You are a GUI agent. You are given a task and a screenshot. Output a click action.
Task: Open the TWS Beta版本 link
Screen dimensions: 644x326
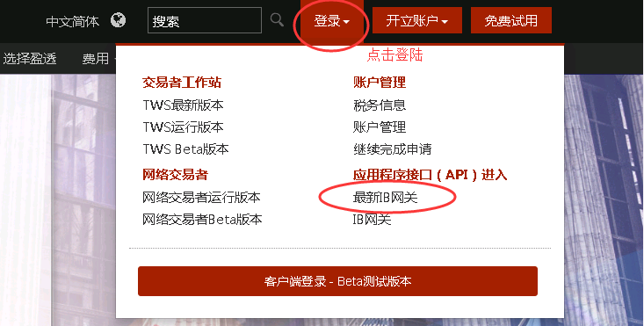(x=185, y=149)
